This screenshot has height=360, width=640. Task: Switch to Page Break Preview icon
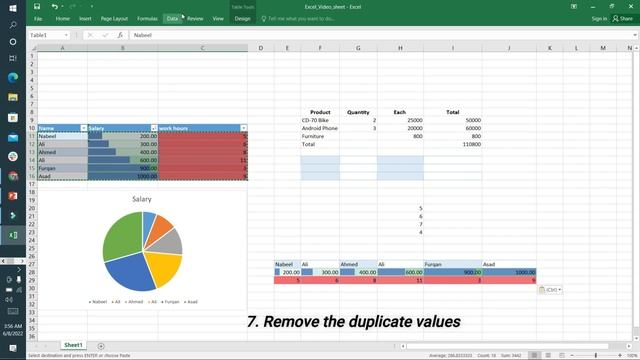(x=562, y=356)
